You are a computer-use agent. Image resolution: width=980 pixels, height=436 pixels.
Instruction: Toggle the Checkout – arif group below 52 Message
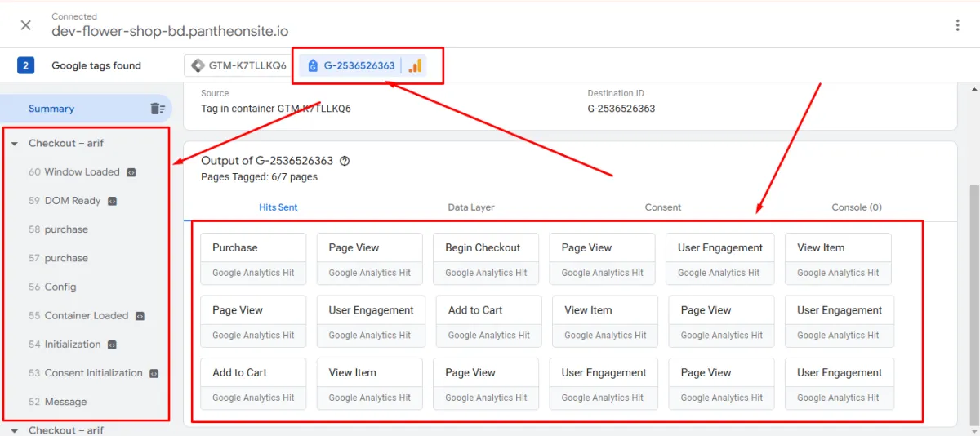(x=14, y=429)
